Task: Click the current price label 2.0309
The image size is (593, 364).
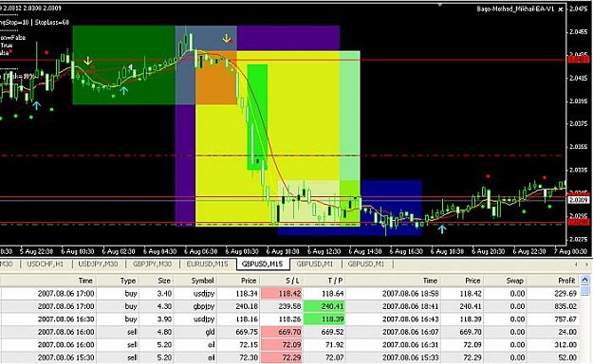Action: pos(579,200)
